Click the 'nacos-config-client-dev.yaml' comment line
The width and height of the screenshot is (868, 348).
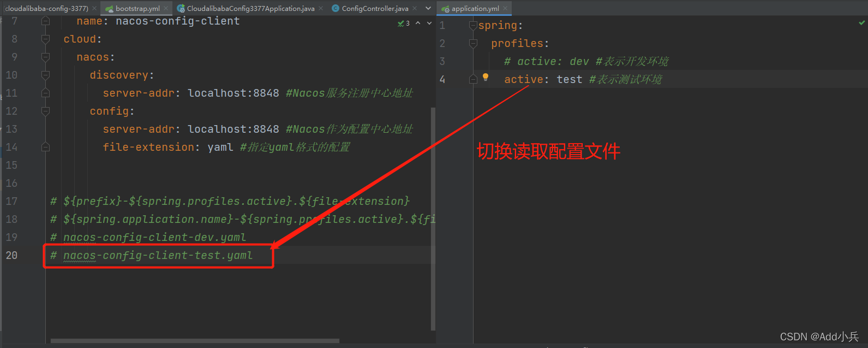148,237
